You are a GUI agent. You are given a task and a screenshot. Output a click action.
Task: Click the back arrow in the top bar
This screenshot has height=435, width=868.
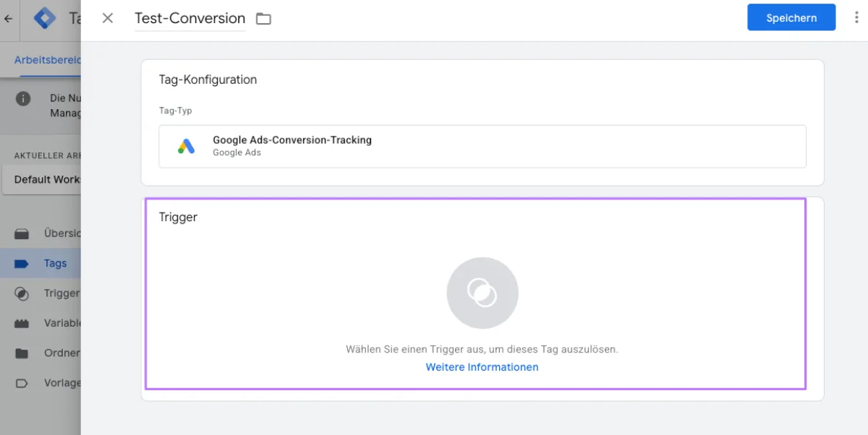[9, 17]
